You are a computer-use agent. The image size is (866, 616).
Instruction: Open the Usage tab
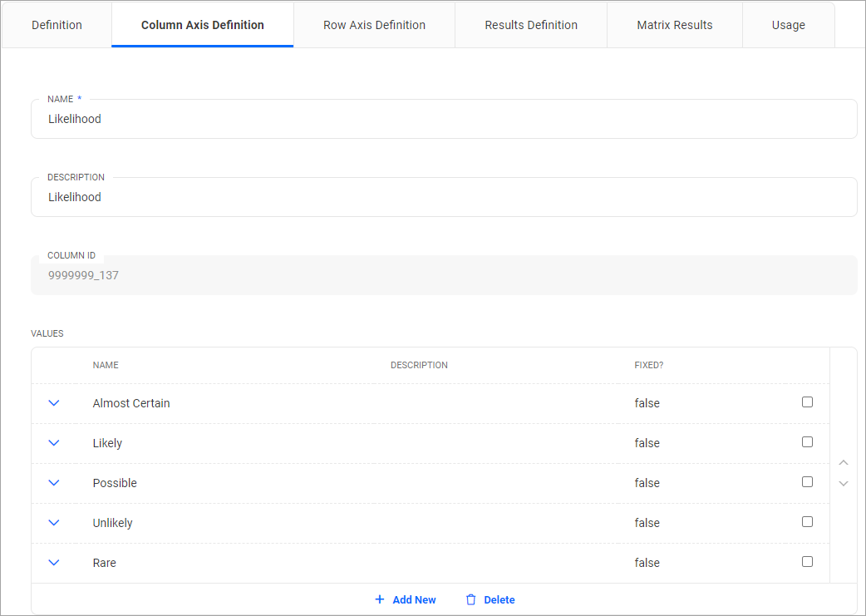[x=788, y=25]
